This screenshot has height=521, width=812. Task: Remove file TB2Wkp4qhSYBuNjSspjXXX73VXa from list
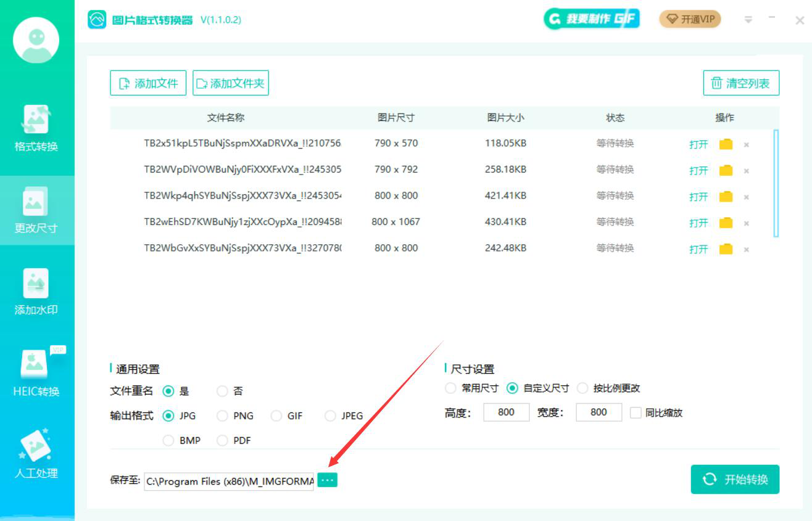[x=746, y=197]
